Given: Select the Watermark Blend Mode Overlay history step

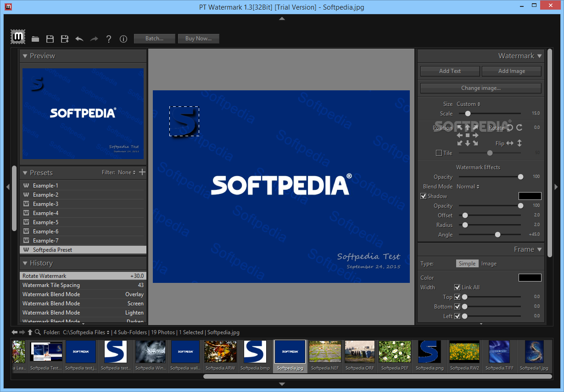Looking at the screenshot, I should click(83, 294).
